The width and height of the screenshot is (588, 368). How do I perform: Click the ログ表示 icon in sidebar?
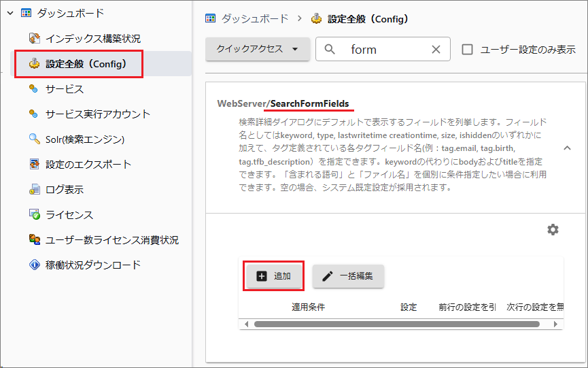click(34, 190)
